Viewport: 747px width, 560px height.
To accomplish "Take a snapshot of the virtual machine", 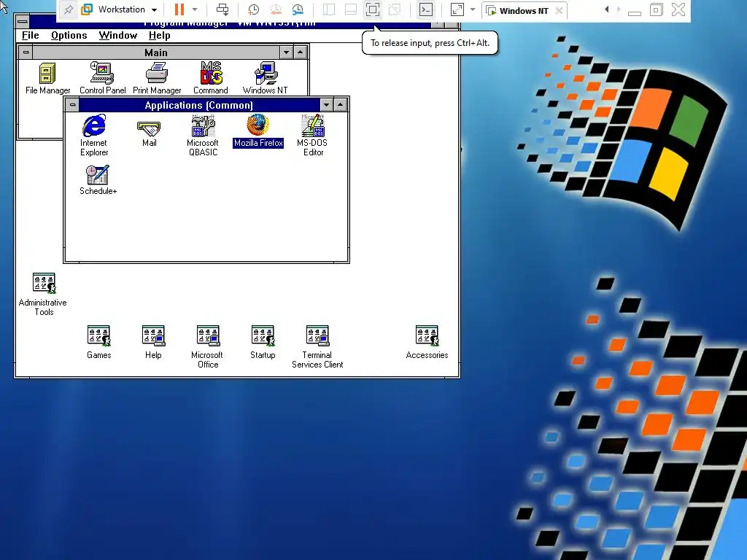I will coord(253,9).
